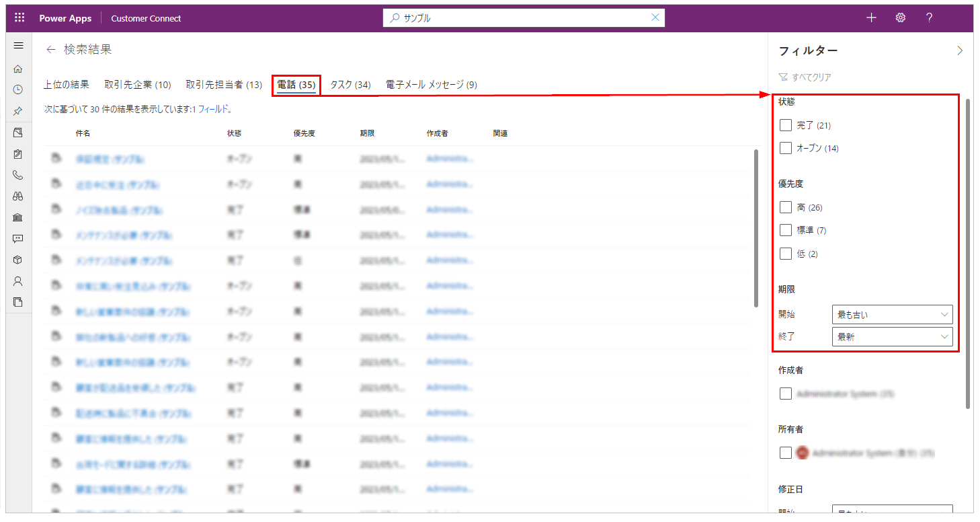Open the 期限 開始 最も古い dropdown

tap(892, 314)
